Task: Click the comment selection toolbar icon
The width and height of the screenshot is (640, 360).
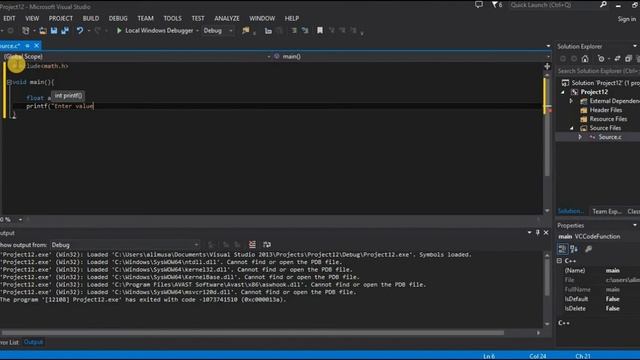Action: pos(305,31)
